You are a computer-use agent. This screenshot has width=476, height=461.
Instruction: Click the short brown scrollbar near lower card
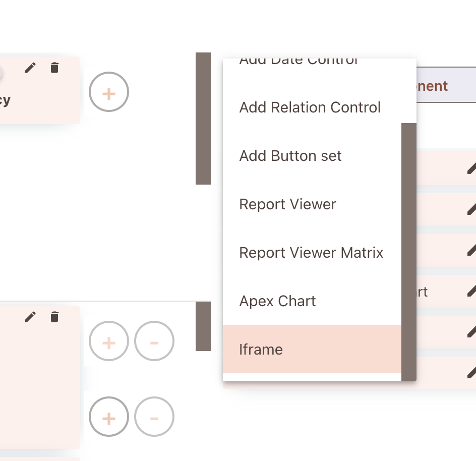click(x=203, y=326)
